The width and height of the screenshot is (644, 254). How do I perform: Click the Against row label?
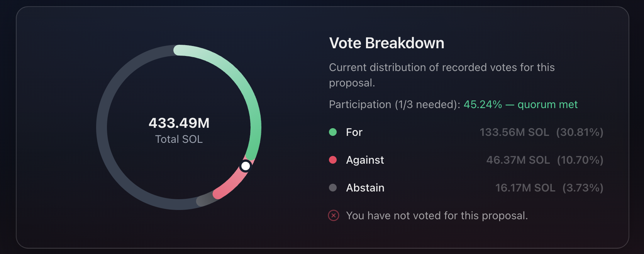365,160
